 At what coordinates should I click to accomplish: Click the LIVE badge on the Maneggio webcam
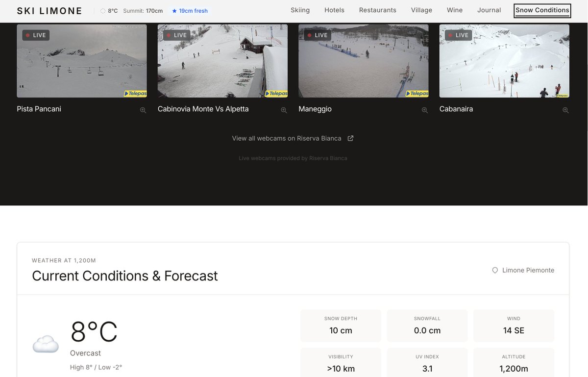click(x=318, y=35)
